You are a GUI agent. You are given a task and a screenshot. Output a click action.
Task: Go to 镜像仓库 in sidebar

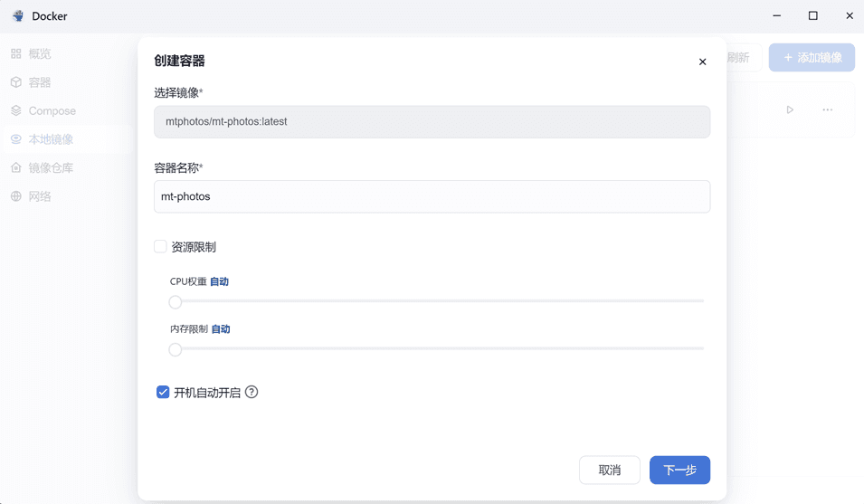[x=66, y=167]
